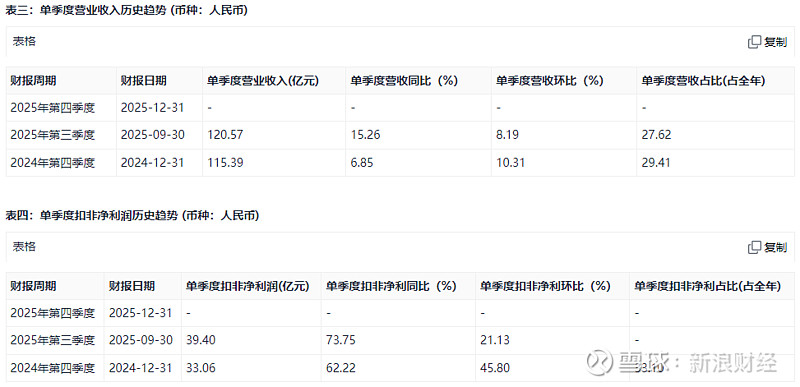Select the annual share value 27.62
The image size is (800, 387).
656,135
